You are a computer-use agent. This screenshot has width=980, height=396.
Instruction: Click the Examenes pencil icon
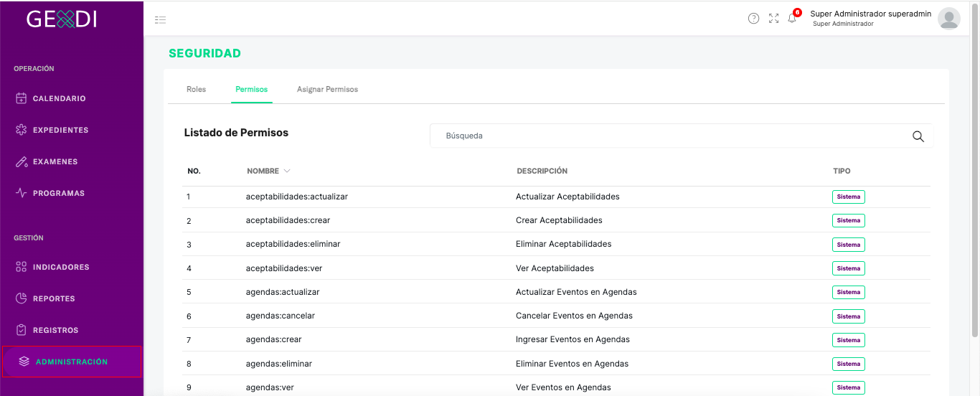click(22, 161)
